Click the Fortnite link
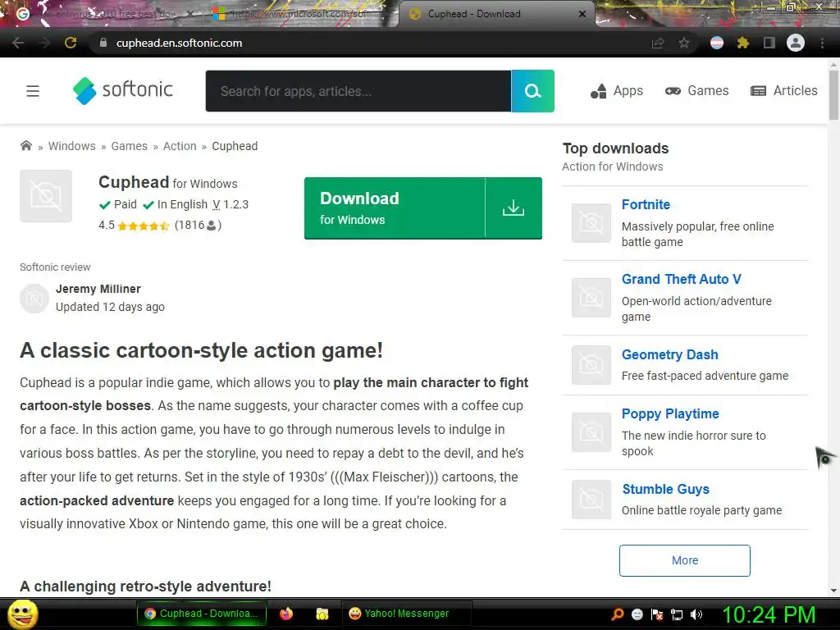Screen dimensions: 840x630 [646, 204]
